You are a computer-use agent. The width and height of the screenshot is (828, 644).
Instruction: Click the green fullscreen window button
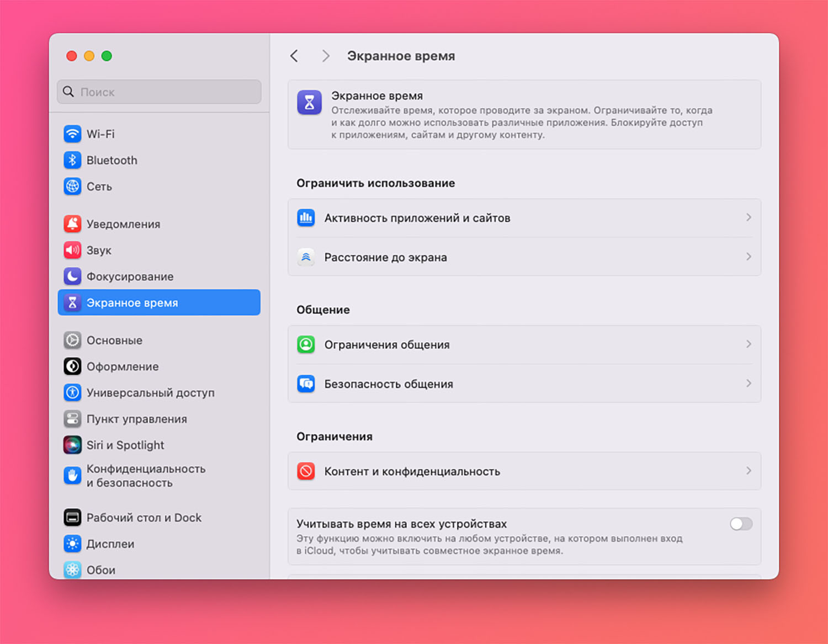coord(107,56)
